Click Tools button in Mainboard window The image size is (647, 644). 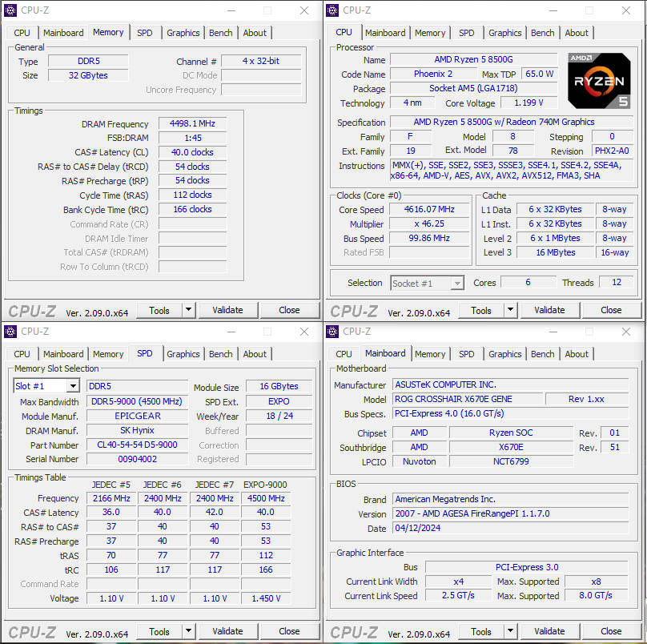click(481, 631)
